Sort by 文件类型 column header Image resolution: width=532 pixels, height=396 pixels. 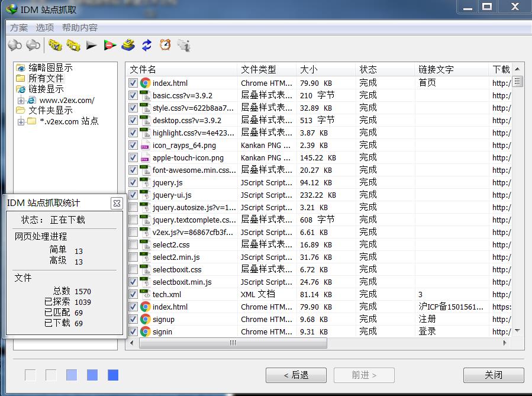[x=267, y=70]
